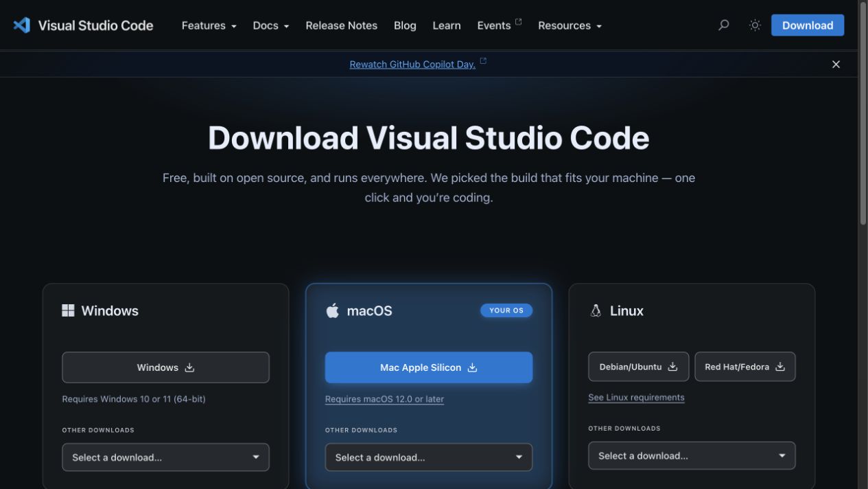Image resolution: width=868 pixels, height=489 pixels.
Task: Open the Learn page
Action: point(447,25)
